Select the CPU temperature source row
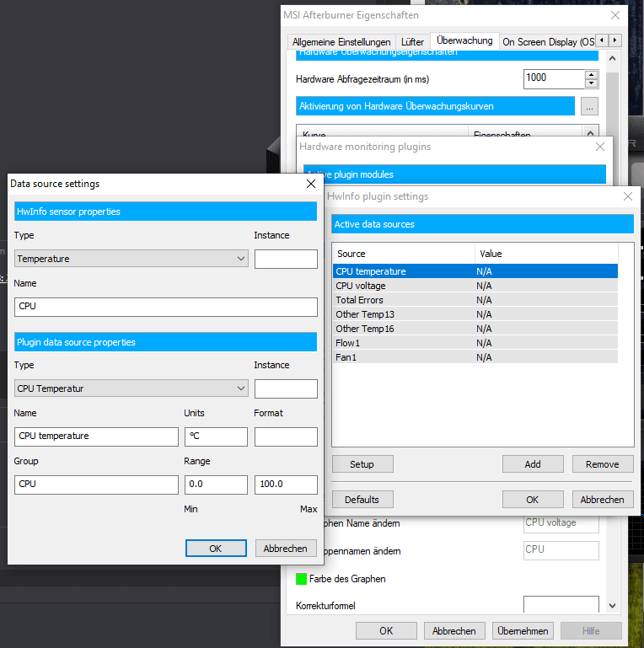Image resolution: width=644 pixels, height=648 pixels. point(475,271)
